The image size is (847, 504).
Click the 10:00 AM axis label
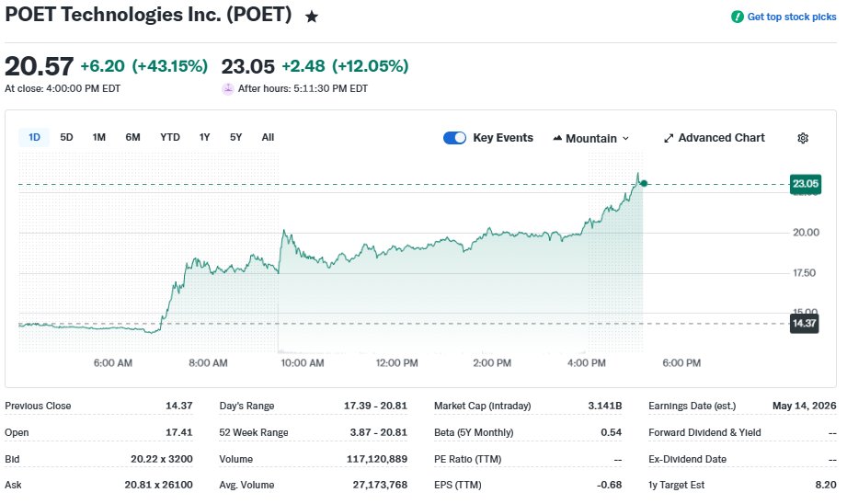[302, 363]
